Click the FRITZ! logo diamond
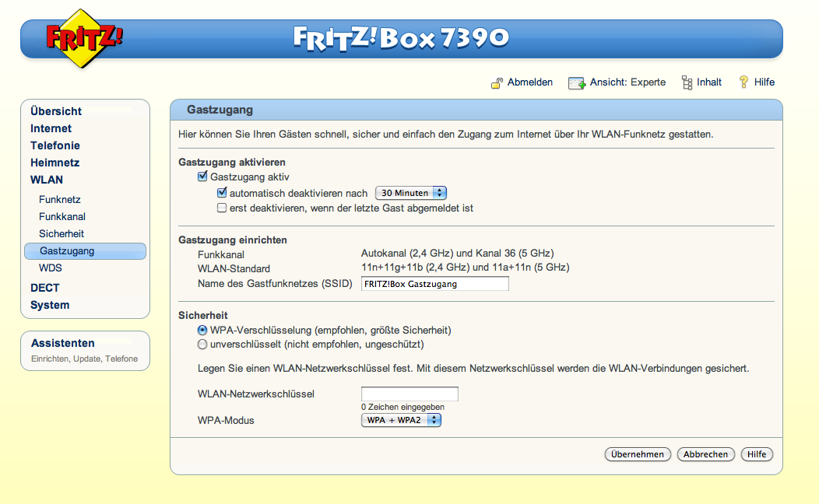 [81, 38]
